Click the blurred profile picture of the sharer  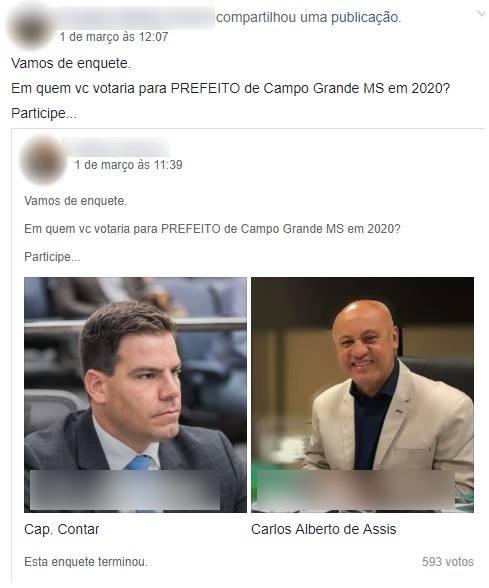coord(30,28)
